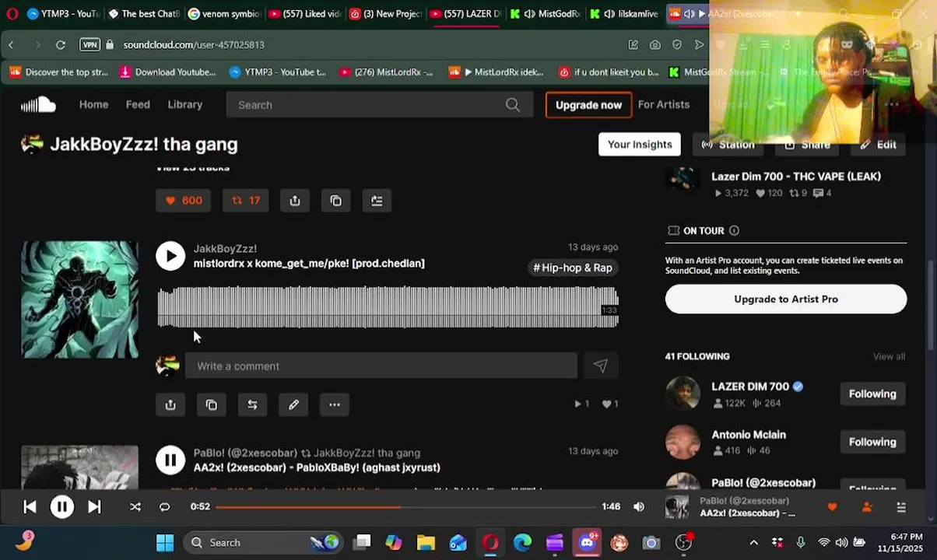Pause the AA2x! track in list
The height and width of the screenshot is (560, 937).
pyautogui.click(x=170, y=460)
